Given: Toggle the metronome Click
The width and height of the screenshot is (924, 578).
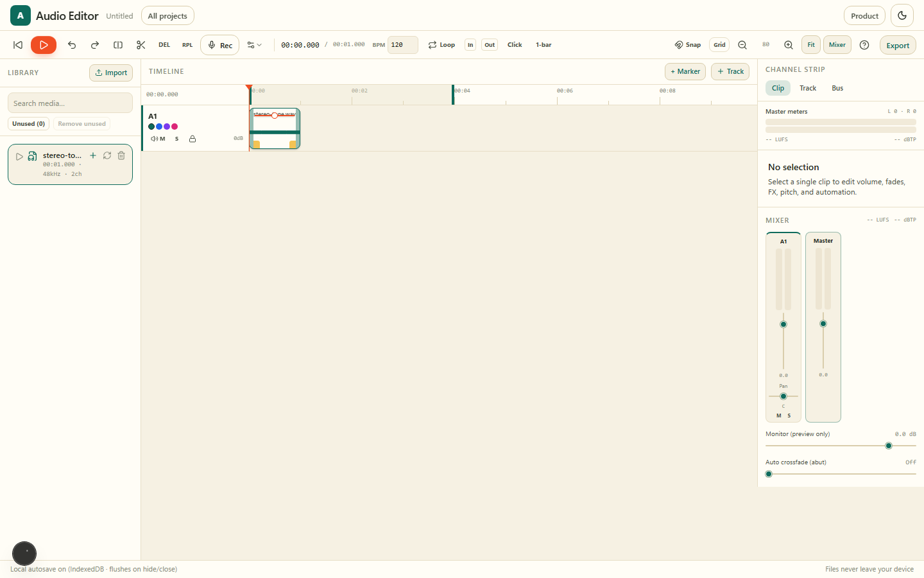Looking at the screenshot, I should coord(515,45).
